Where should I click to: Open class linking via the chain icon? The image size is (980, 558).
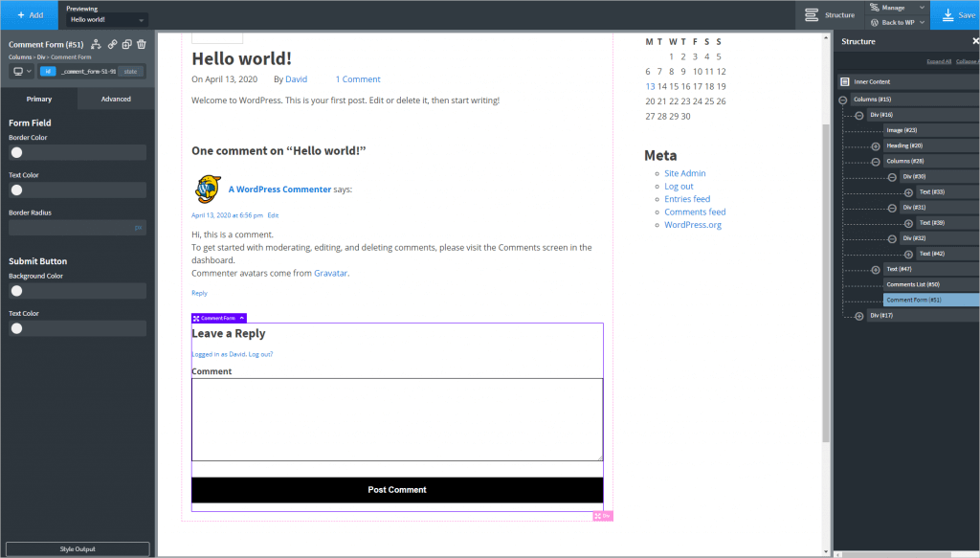tap(112, 44)
